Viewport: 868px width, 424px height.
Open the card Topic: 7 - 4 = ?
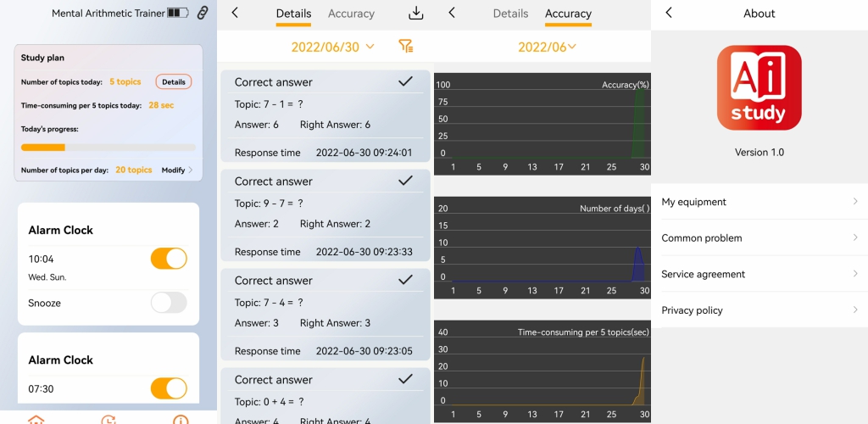pos(325,314)
